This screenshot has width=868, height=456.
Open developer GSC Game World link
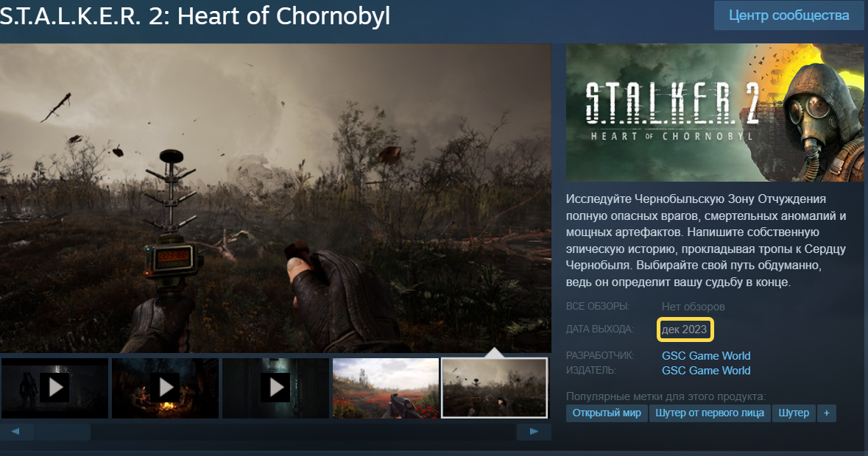tap(706, 356)
